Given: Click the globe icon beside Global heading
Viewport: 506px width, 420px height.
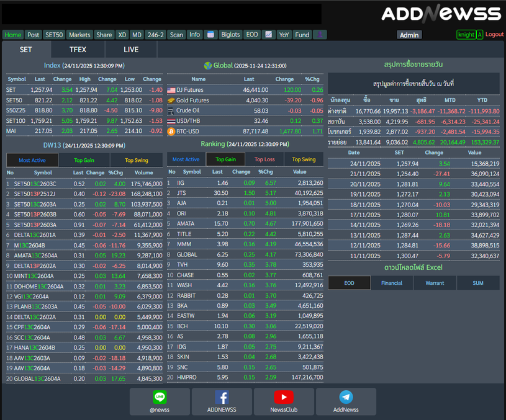Looking at the screenshot, I should 207,66.
